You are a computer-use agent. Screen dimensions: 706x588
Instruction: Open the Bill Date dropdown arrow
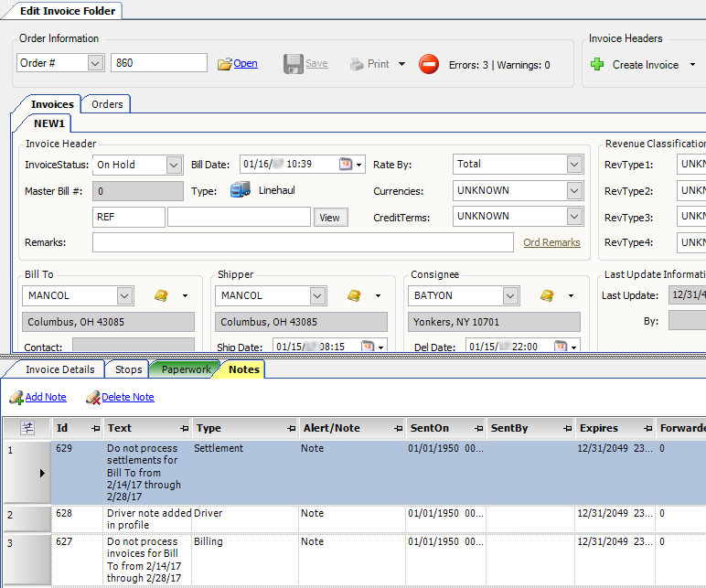[358, 166]
